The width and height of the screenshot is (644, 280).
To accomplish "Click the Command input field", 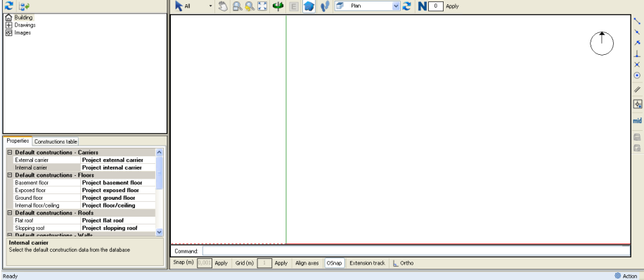I will 416,251.
